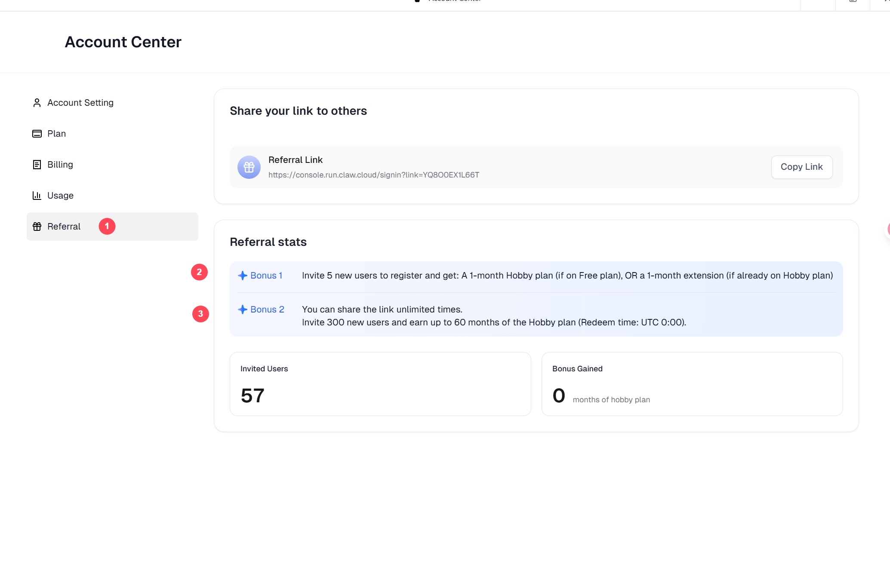
Task: Open the Account Setting menu item
Action: click(x=80, y=103)
